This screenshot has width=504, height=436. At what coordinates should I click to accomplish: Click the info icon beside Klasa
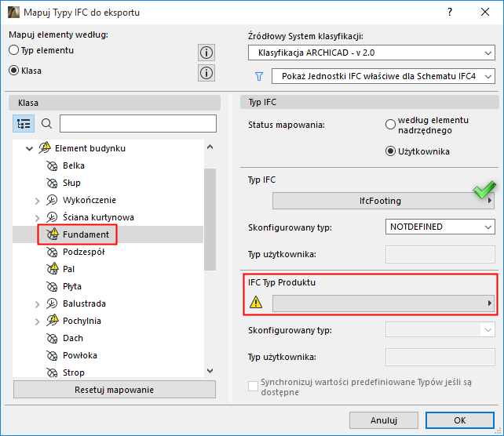(206, 73)
